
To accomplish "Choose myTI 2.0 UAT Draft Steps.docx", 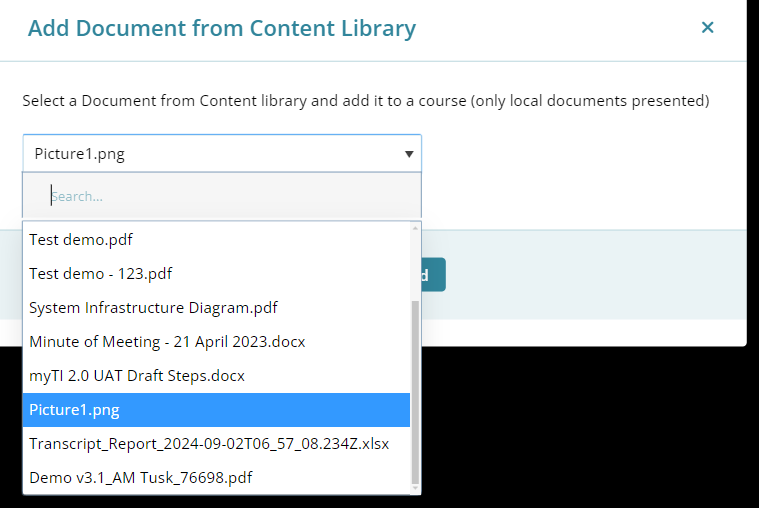I will tap(137, 376).
